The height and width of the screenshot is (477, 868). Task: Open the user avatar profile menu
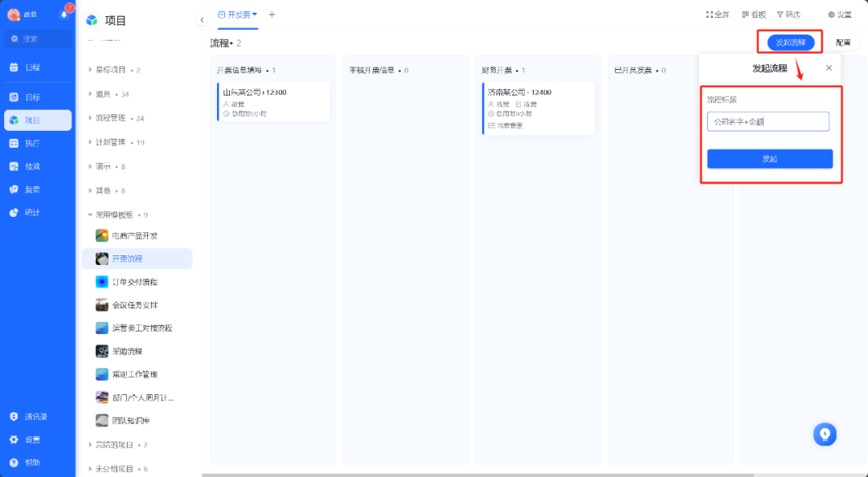pos(14,14)
